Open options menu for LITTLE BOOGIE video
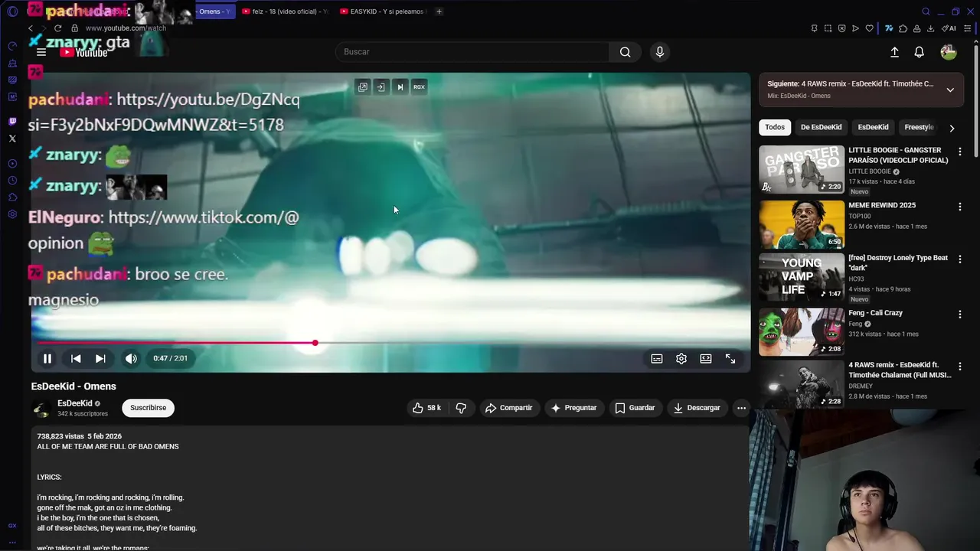Image resolution: width=980 pixels, height=551 pixels. point(959,152)
